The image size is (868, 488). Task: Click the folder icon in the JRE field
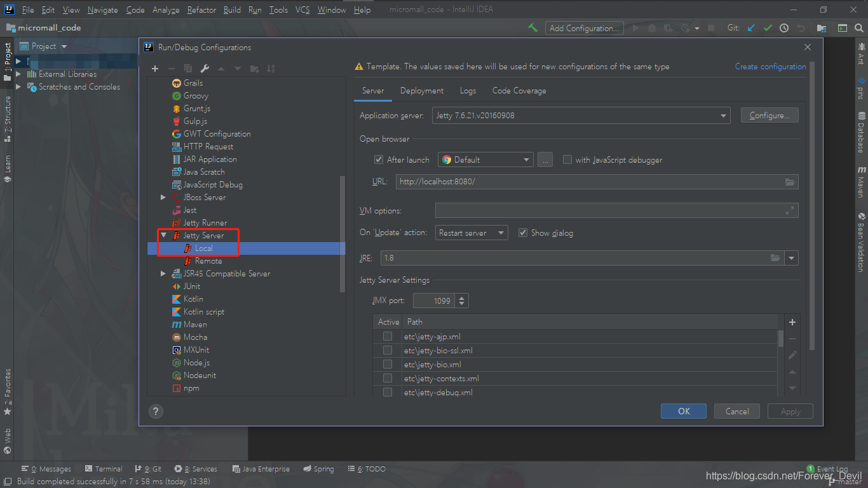775,258
